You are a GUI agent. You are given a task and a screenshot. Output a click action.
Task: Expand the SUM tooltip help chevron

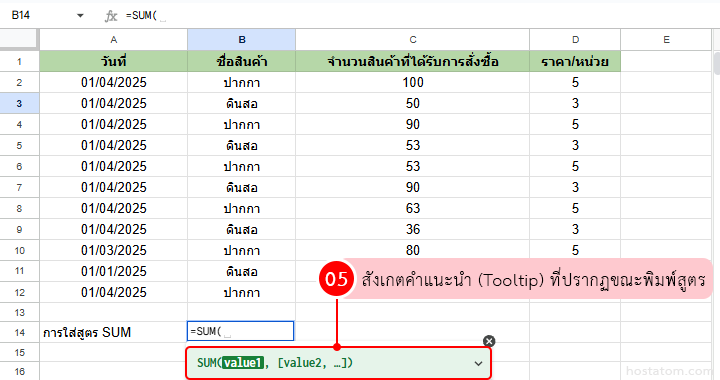pos(478,363)
